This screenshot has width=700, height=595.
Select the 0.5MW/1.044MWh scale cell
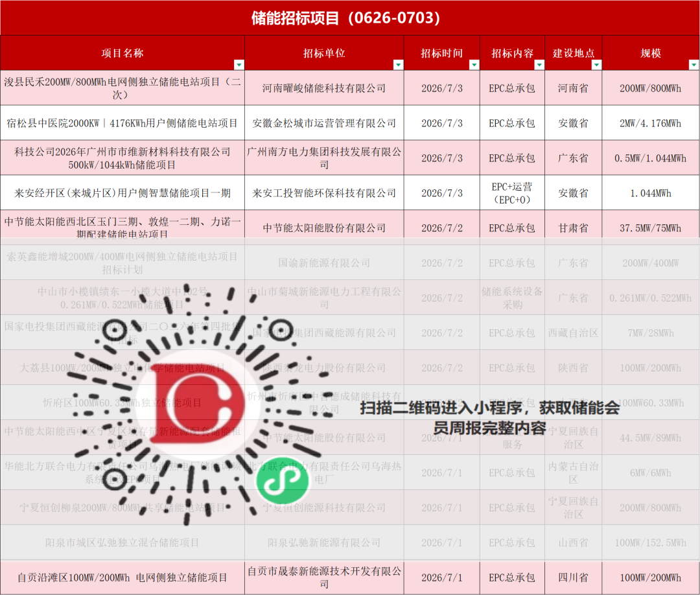coord(651,158)
